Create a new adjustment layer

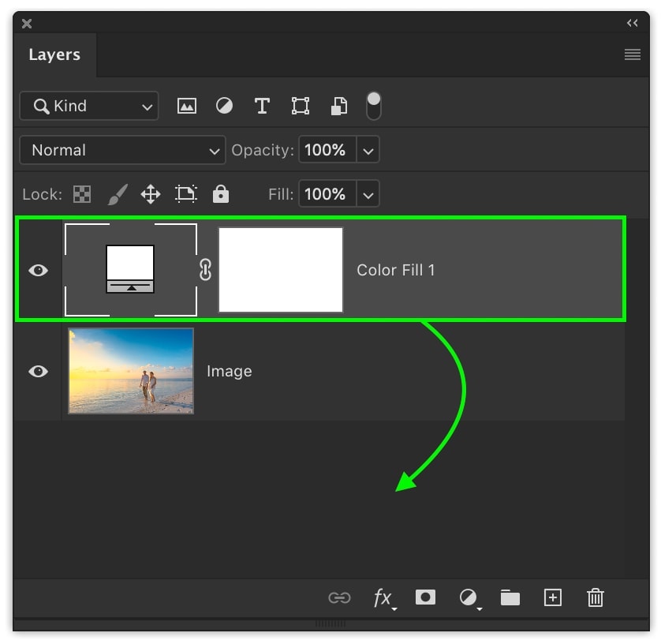(468, 598)
